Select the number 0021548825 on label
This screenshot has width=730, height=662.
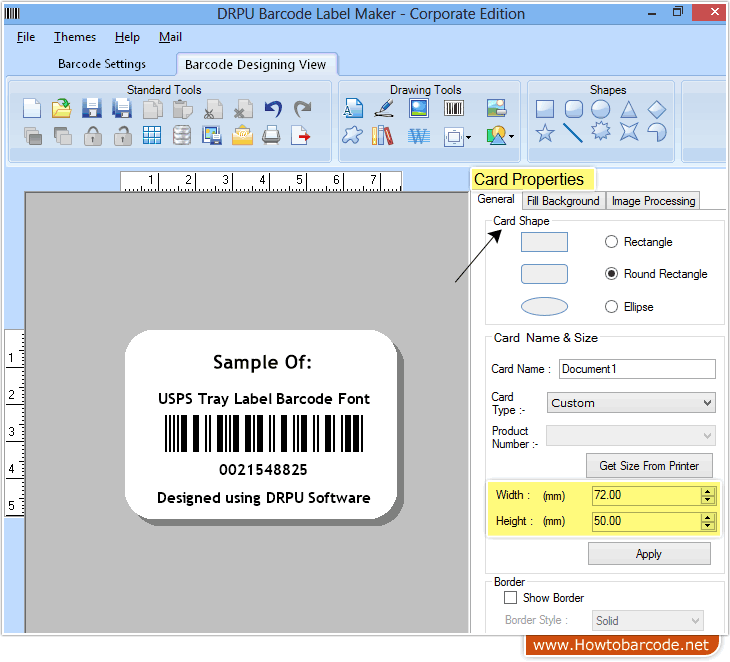(x=264, y=470)
